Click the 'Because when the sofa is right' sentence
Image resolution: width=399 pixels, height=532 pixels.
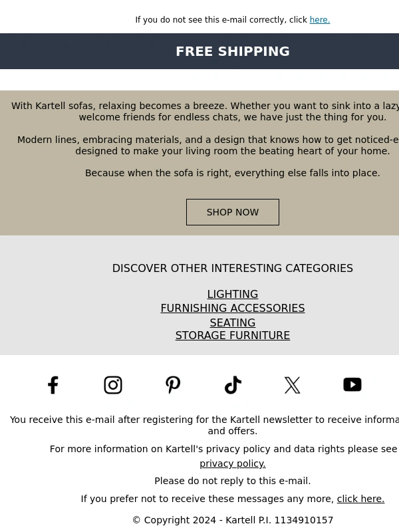(x=233, y=173)
